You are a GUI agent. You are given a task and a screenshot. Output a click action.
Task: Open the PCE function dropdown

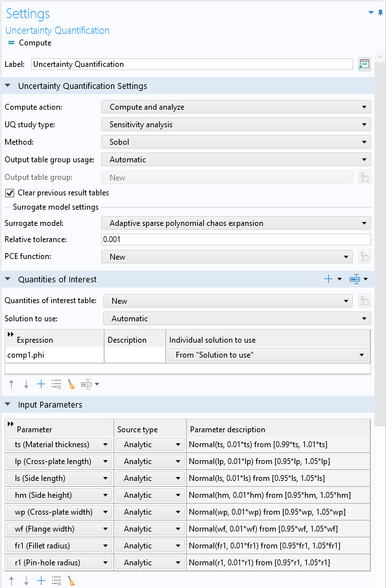(x=227, y=257)
